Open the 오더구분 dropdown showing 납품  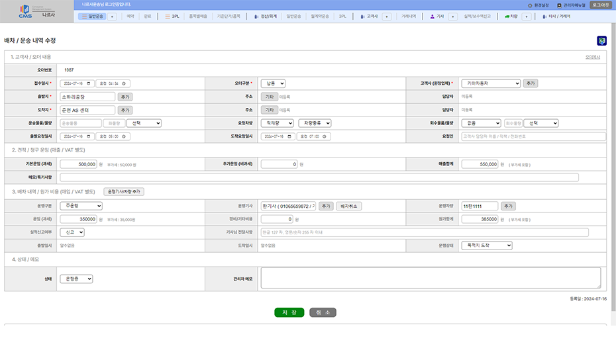point(273,83)
